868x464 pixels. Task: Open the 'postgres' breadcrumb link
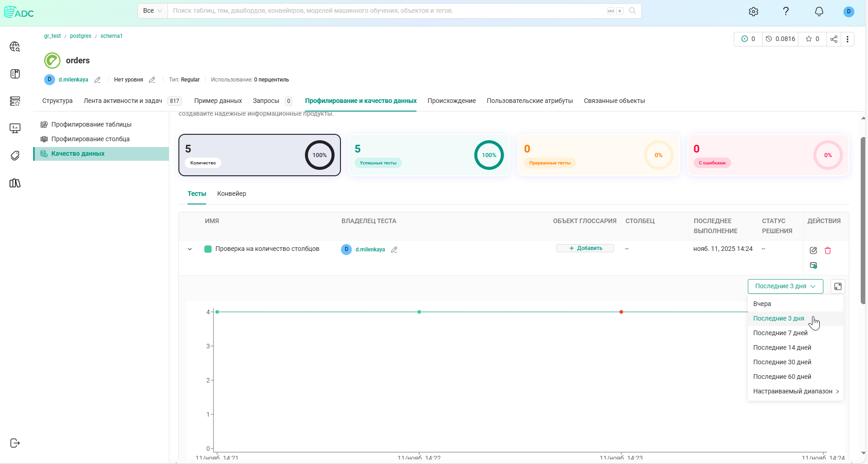pos(80,36)
